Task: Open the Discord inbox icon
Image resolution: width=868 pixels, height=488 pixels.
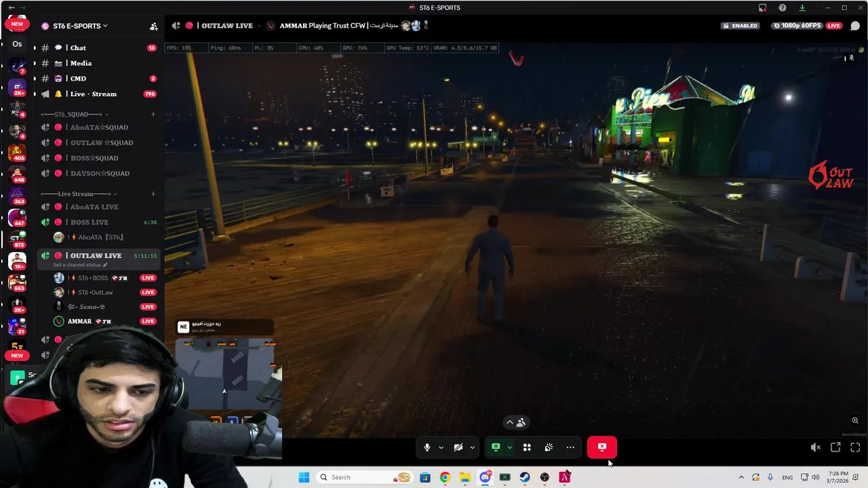Action: tap(763, 7)
